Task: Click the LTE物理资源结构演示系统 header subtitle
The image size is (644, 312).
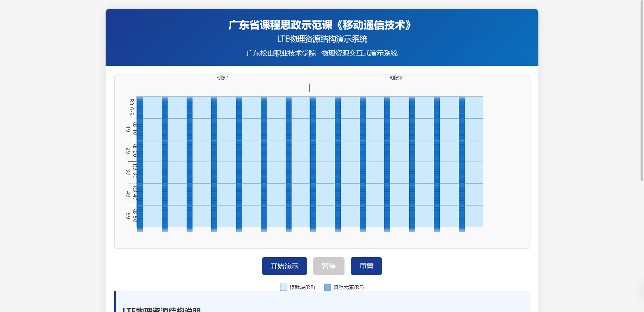Action: click(322, 39)
